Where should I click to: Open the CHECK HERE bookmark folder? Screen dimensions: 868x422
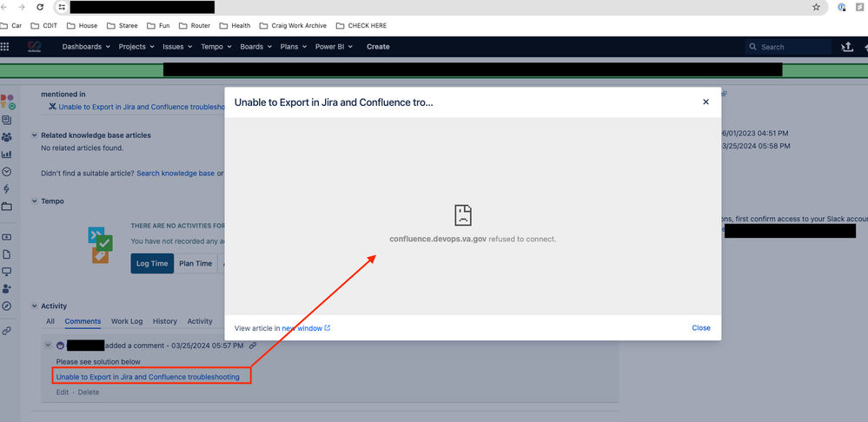pos(361,25)
